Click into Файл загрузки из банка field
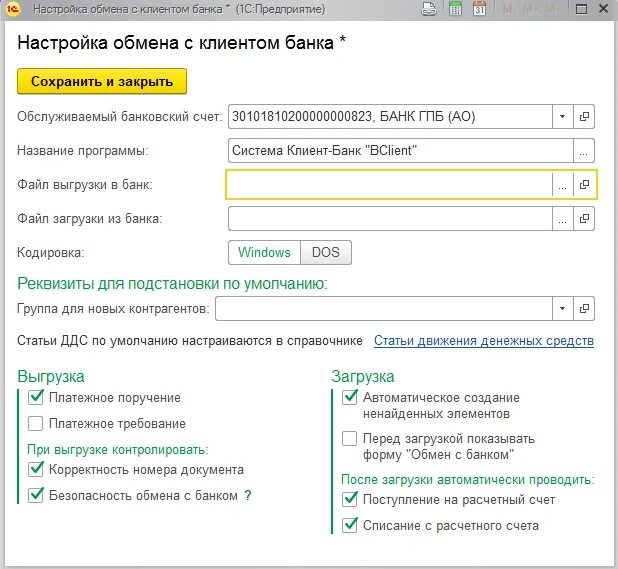 390,218
